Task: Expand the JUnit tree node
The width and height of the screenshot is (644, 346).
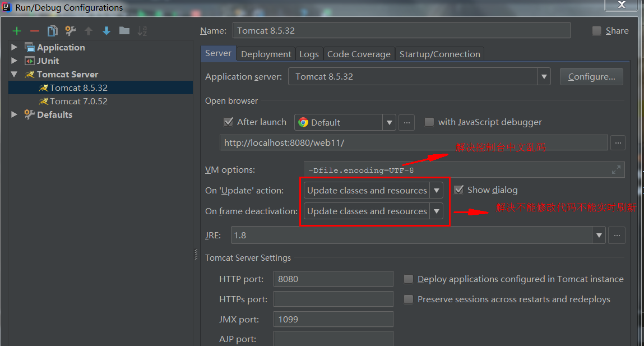Action: [15, 61]
